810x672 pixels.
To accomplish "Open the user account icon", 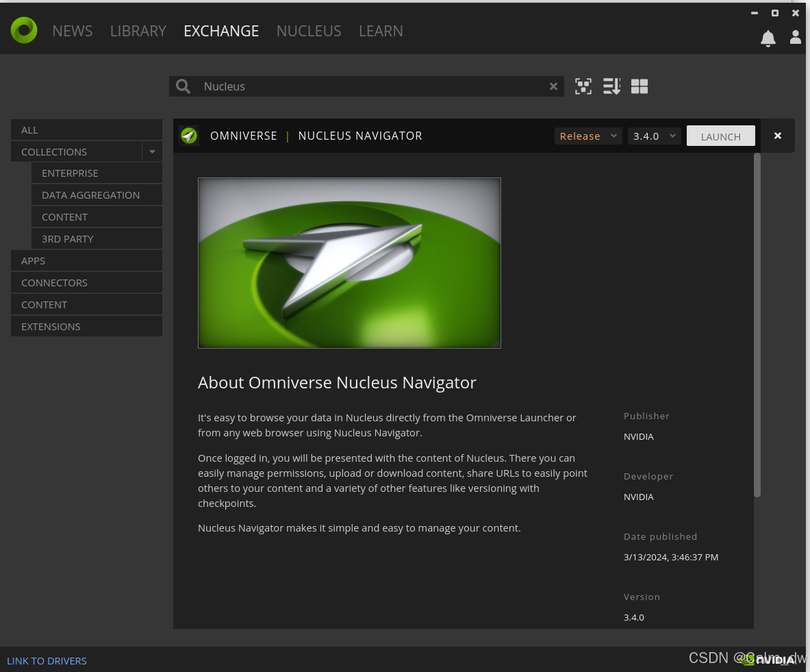I will coord(795,38).
